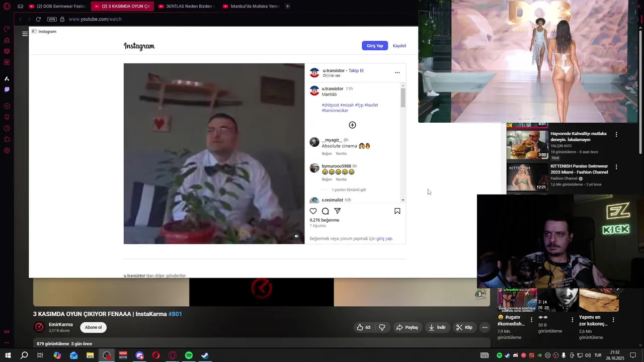Open volume control in system tray
Viewport: 644px width, 362px height.
tap(588, 355)
